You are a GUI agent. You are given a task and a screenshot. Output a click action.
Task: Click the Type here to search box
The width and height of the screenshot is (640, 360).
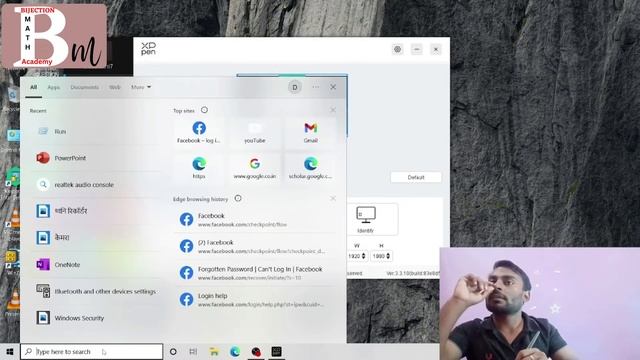pos(91,351)
